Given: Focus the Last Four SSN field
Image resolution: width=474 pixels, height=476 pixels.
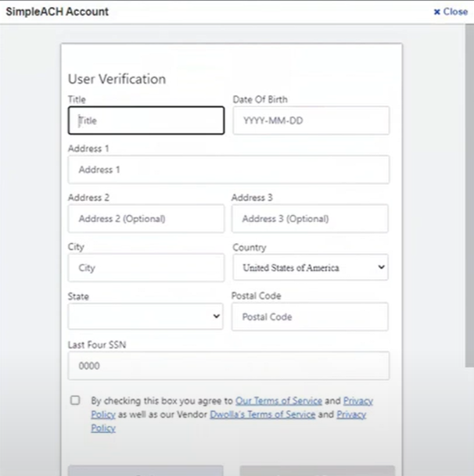Looking at the screenshot, I should (229, 366).
